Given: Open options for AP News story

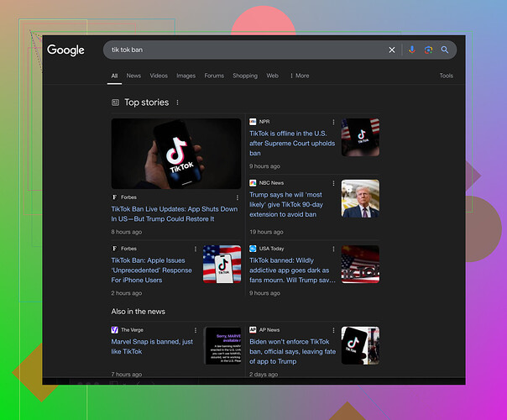Looking at the screenshot, I should (x=333, y=330).
